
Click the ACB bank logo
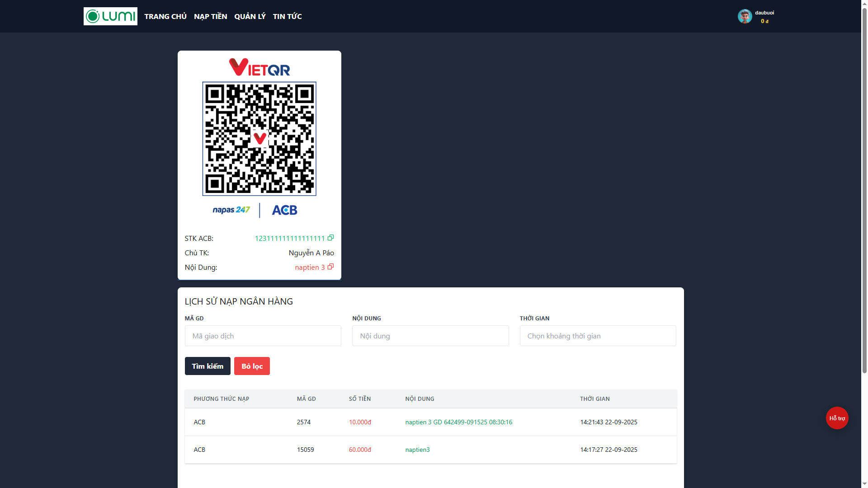pyautogui.click(x=284, y=210)
